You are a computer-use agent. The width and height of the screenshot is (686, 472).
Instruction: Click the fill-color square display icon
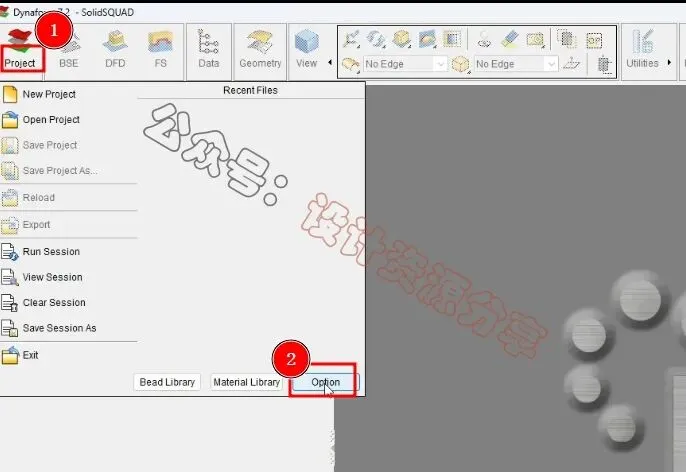coord(452,39)
